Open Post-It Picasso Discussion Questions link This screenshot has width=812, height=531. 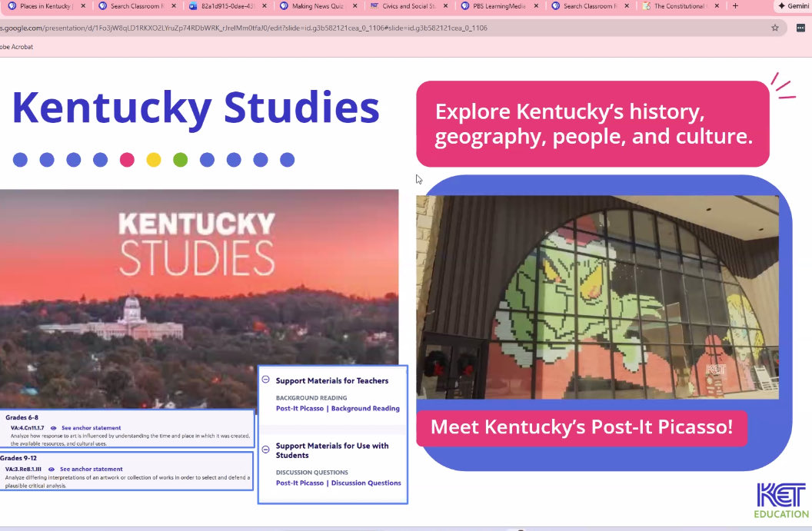(x=338, y=483)
